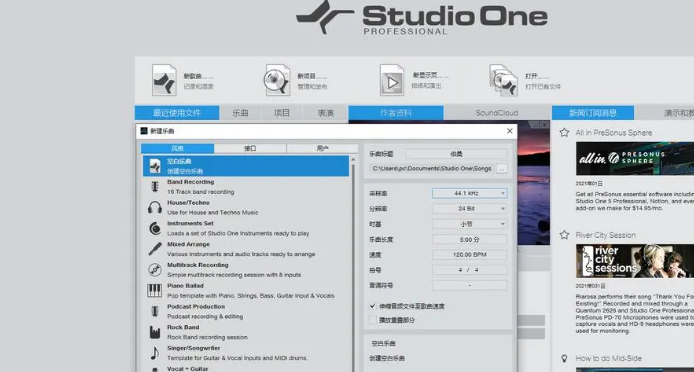The height and width of the screenshot is (372, 694).
Task: Switch to the User (用户) tab
Action: (x=323, y=148)
